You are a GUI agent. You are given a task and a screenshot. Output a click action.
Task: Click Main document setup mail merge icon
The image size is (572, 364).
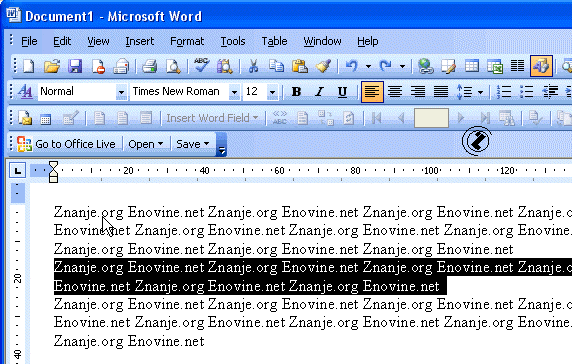pyautogui.click(x=25, y=118)
